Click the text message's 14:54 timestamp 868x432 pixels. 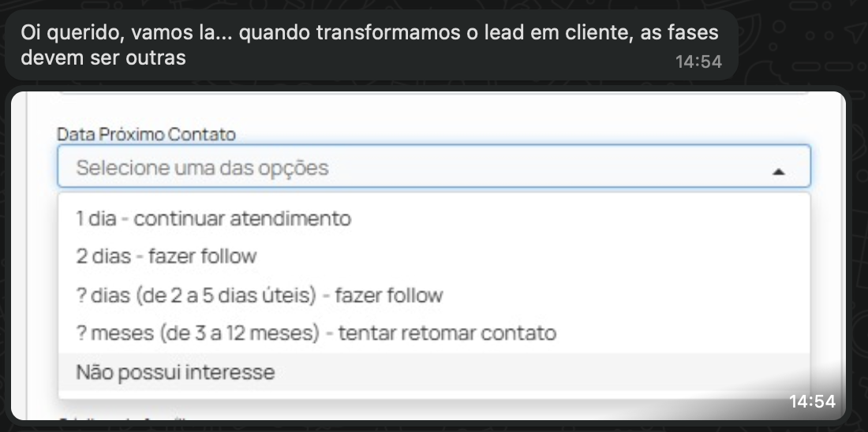point(698,61)
